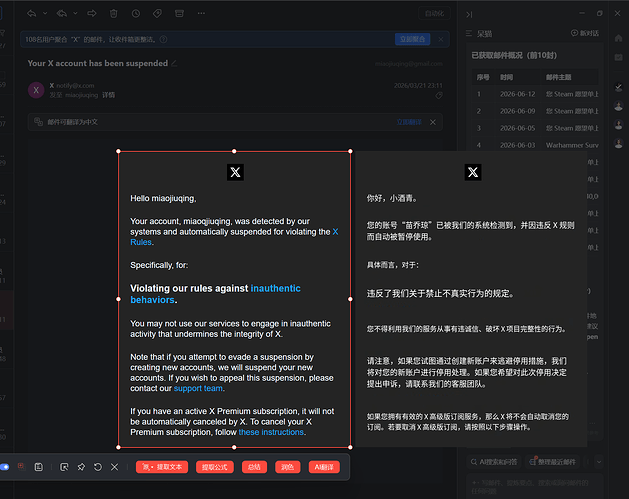Viewport: 629px width, 499px height.
Task: Click the these instructions link
Action: (271, 432)
